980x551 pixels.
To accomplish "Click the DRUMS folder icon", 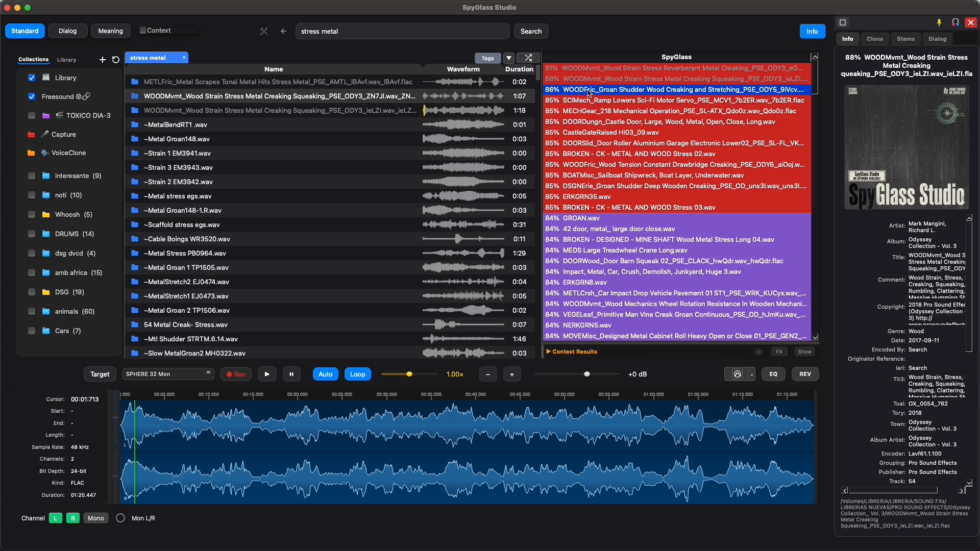I will click(x=46, y=234).
